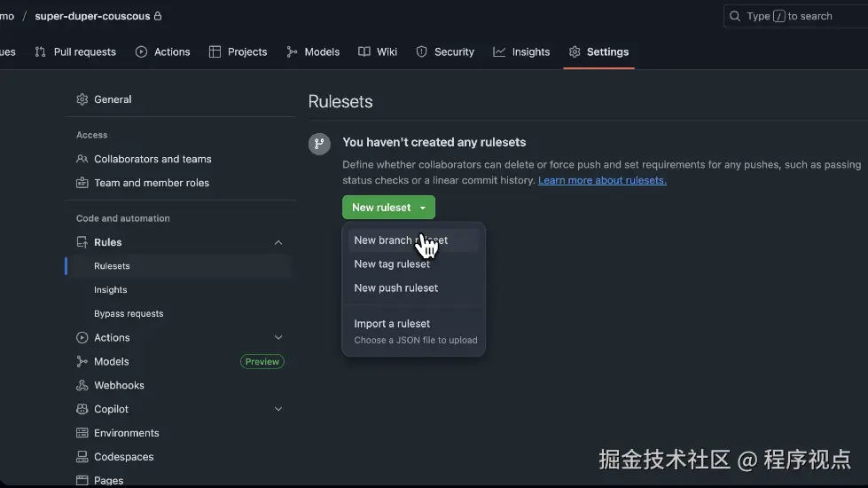Click the Models icon in sidebar
Viewport: 868px width, 488px height.
pos(82,361)
